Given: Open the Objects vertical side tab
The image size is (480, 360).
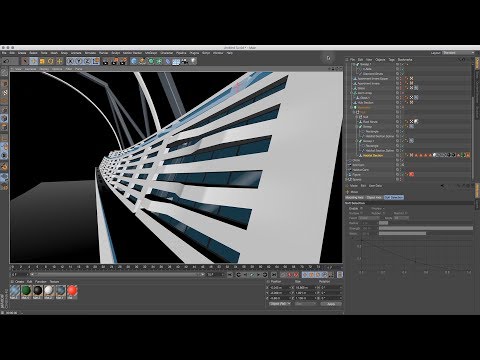Looking at the screenshot, I should click(477, 63).
